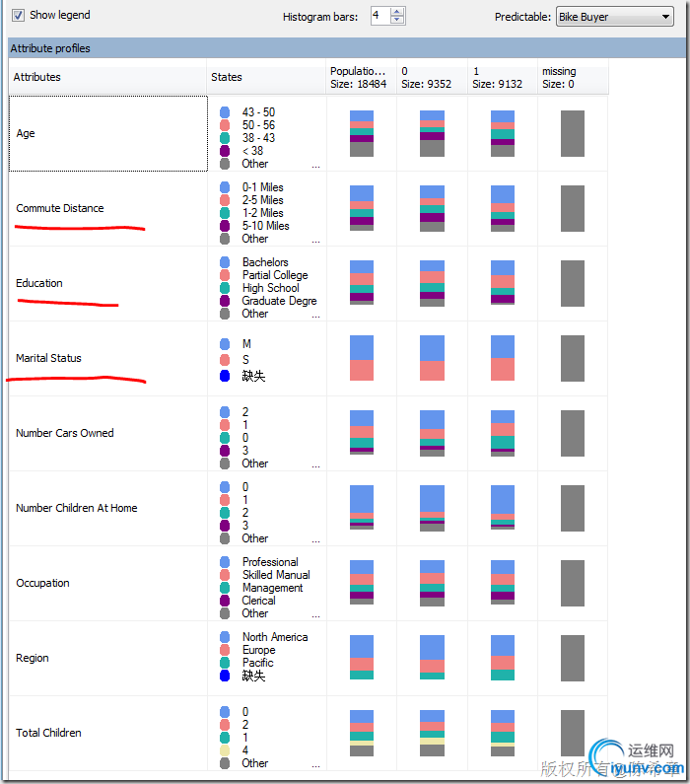This screenshot has height=784, width=690.
Task: Click Region histogram in column 1
Action: click(x=503, y=658)
